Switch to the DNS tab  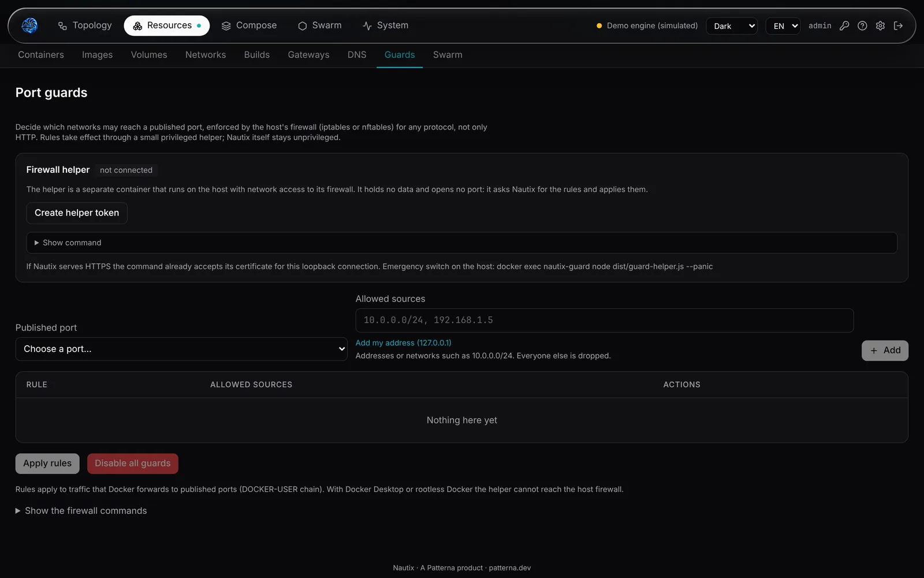point(357,55)
